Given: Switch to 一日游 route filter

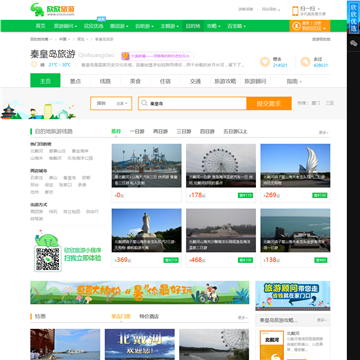Looking at the screenshot, I should pos(137,132).
